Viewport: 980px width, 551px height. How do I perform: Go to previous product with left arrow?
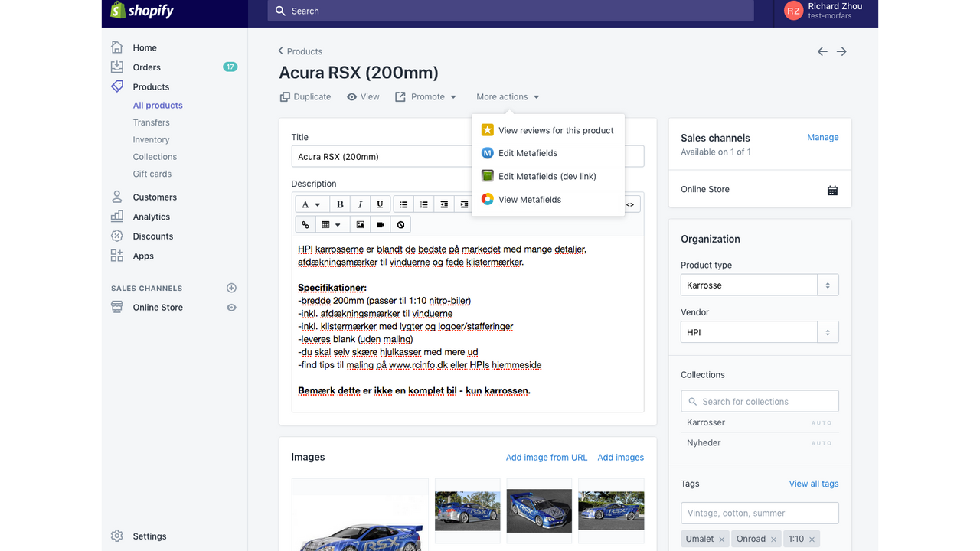(822, 51)
